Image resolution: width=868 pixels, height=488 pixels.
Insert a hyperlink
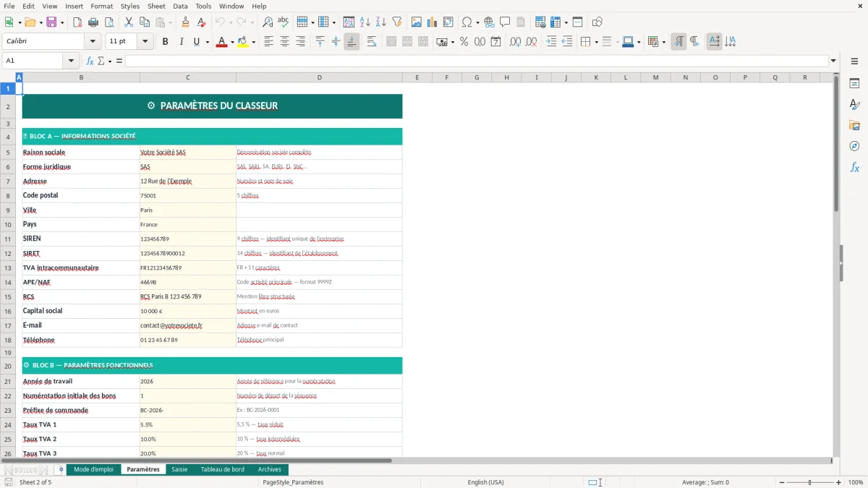click(490, 22)
